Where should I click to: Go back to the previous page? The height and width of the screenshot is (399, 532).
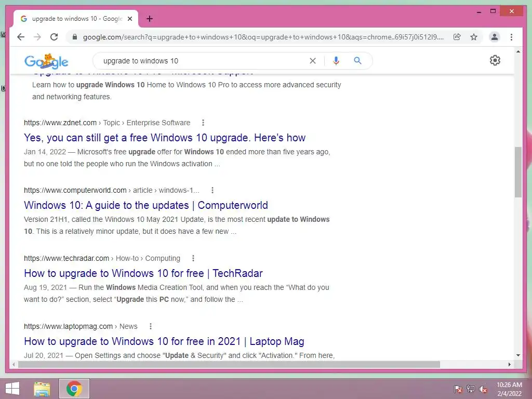coord(21,37)
